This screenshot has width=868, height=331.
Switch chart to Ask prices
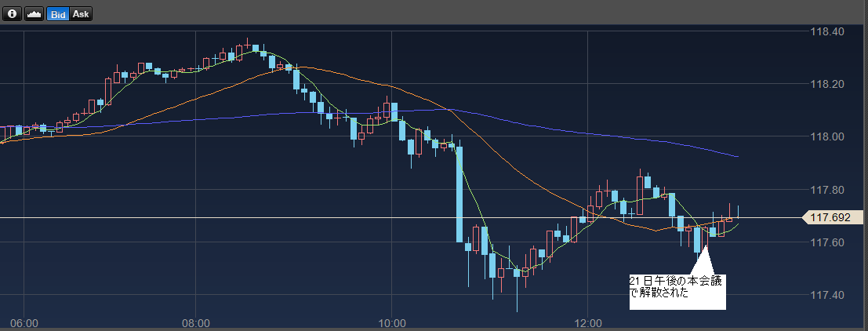(x=81, y=14)
